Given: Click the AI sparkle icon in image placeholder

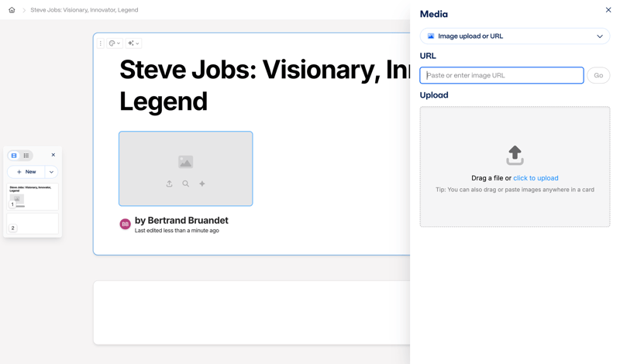Looking at the screenshot, I should point(202,184).
